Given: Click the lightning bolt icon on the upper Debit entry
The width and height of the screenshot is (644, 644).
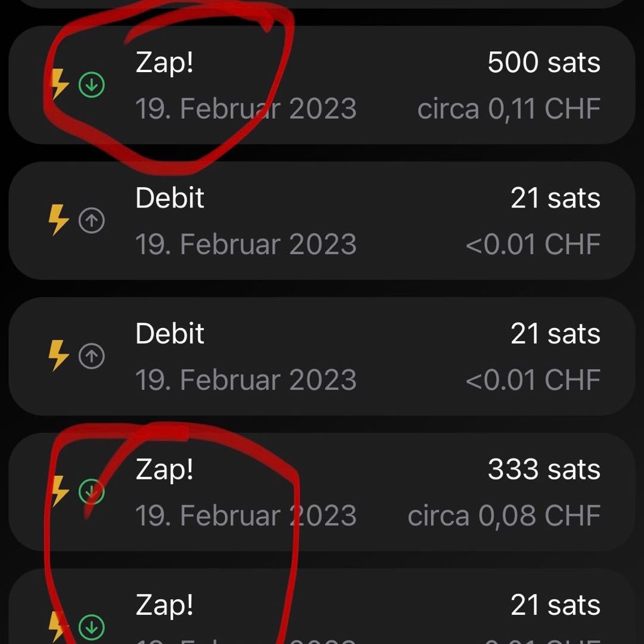Looking at the screenshot, I should [x=58, y=221].
